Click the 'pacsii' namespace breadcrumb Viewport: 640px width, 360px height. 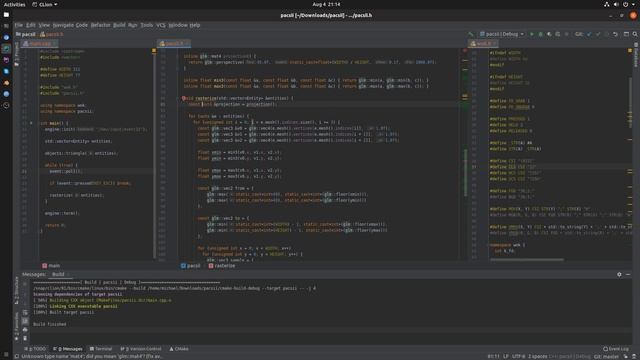(190, 266)
